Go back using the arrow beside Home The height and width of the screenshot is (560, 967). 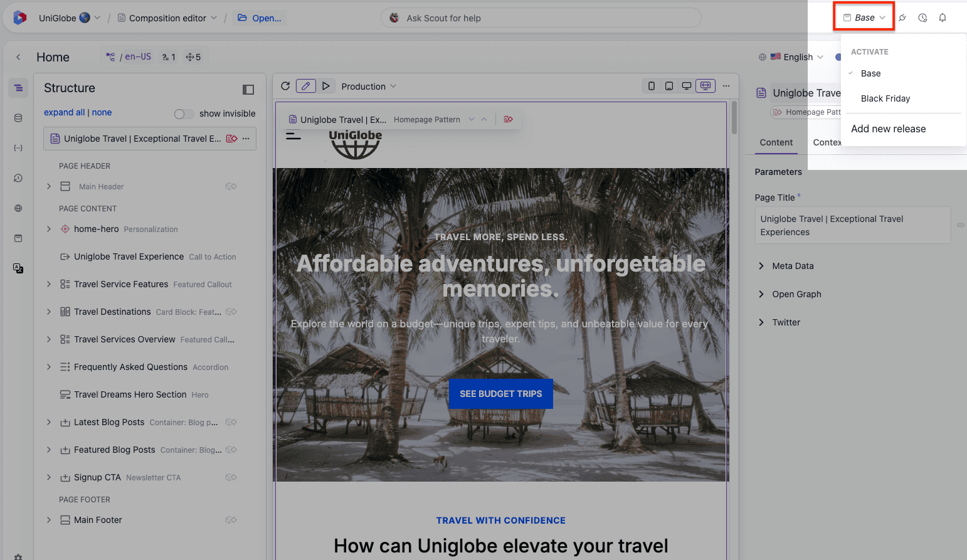18,57
